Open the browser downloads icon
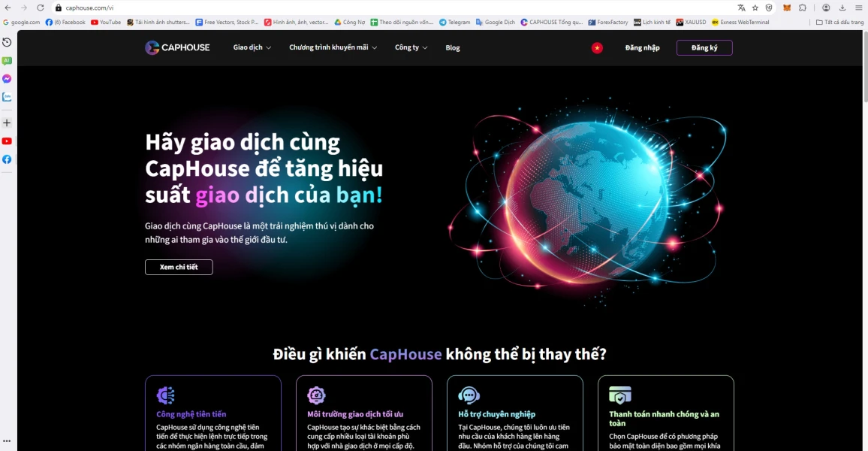The height and width of the screenshot is (451, 868). click(x=842, y=8)
